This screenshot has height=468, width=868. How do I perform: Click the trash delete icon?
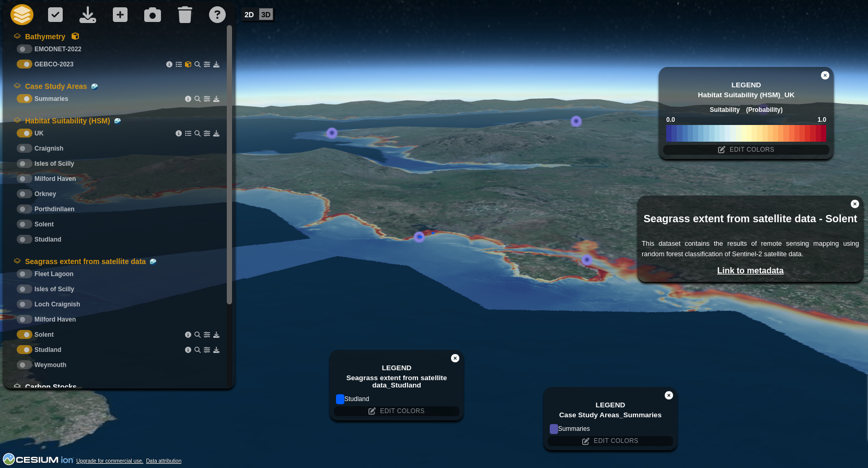pos(185,15)
